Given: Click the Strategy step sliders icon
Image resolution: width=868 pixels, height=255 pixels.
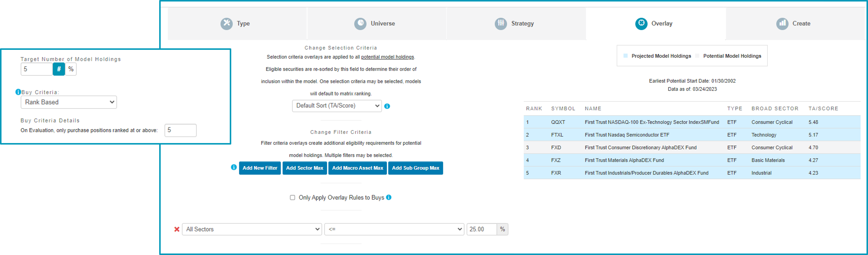Looking at the screenshot, I should [501, 24].
